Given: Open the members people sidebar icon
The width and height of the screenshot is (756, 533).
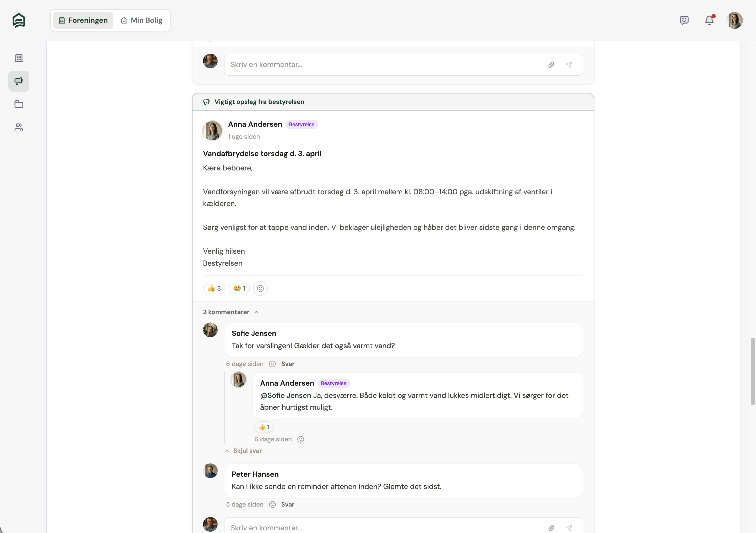Looking at the screenshot, I should pyautogui.click(x=19, y=127).
